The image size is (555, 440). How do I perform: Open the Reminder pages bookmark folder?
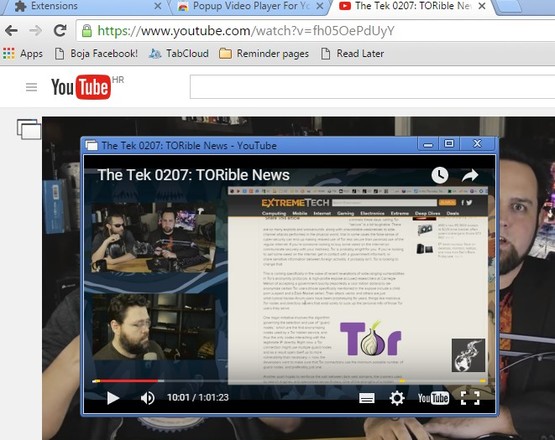[264, 54]
